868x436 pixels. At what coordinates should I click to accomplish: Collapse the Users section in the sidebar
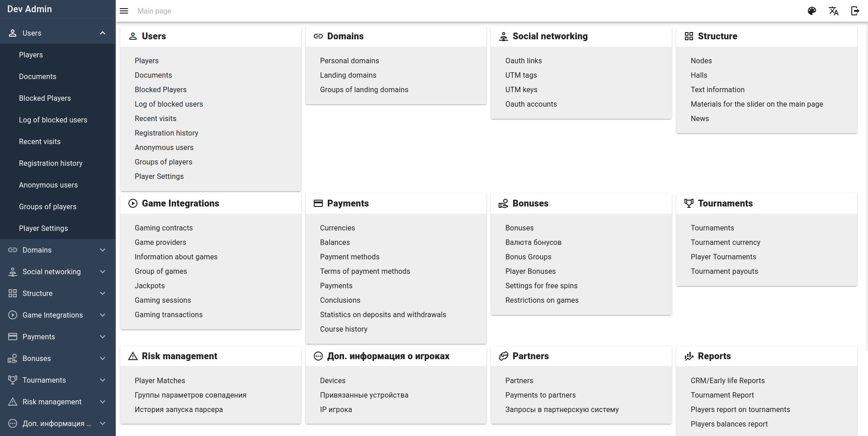(102, 33)
